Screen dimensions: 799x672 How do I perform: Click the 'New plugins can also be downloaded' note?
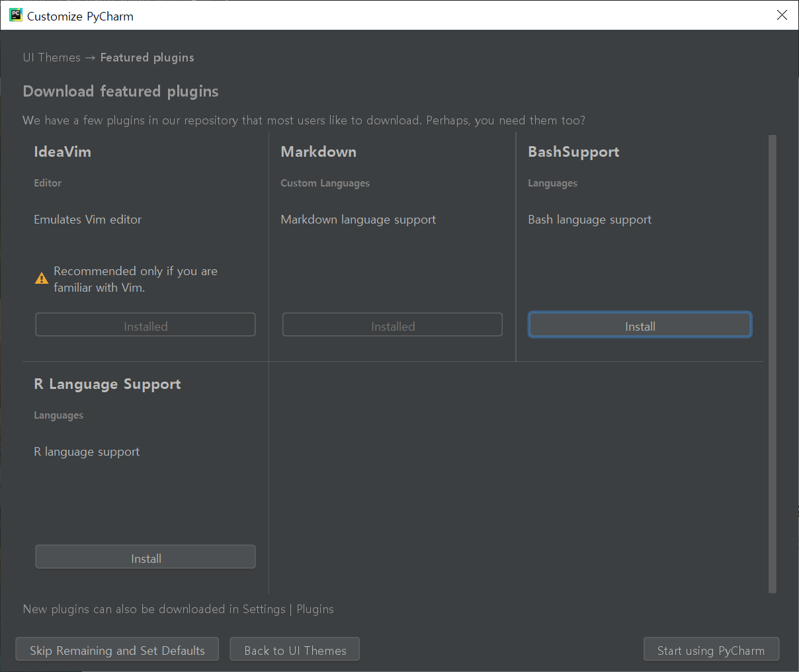[x=179, y=609]
